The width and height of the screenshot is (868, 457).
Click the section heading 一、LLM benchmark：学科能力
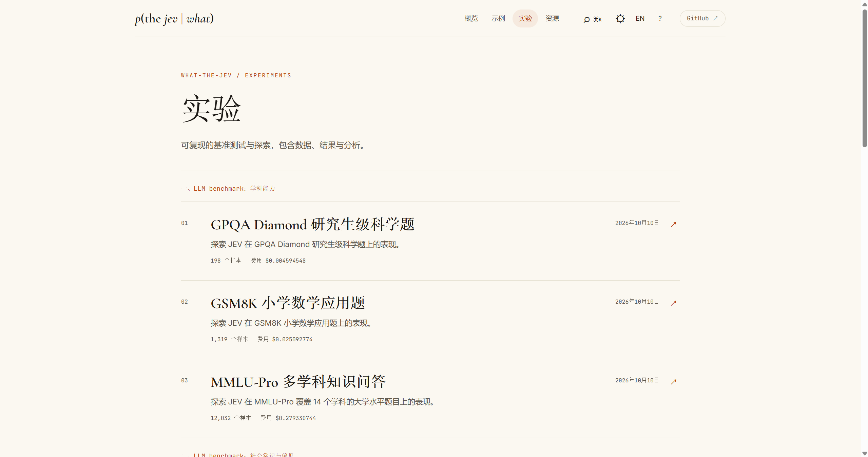pos(228,189)
